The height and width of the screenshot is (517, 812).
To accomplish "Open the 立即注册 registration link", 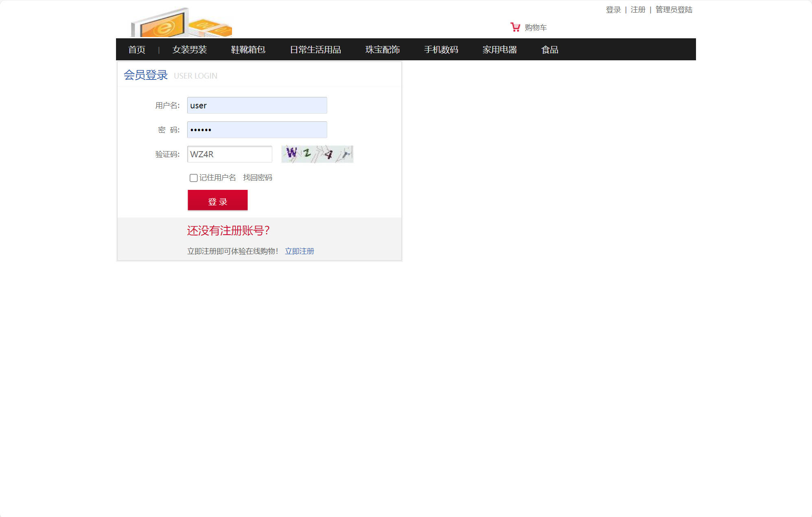I will point(299,251).
